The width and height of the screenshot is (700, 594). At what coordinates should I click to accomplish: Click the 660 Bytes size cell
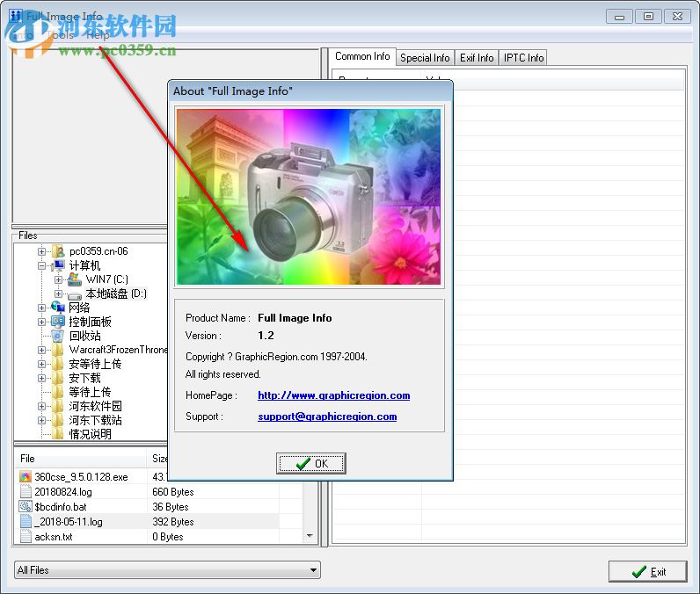172,492
